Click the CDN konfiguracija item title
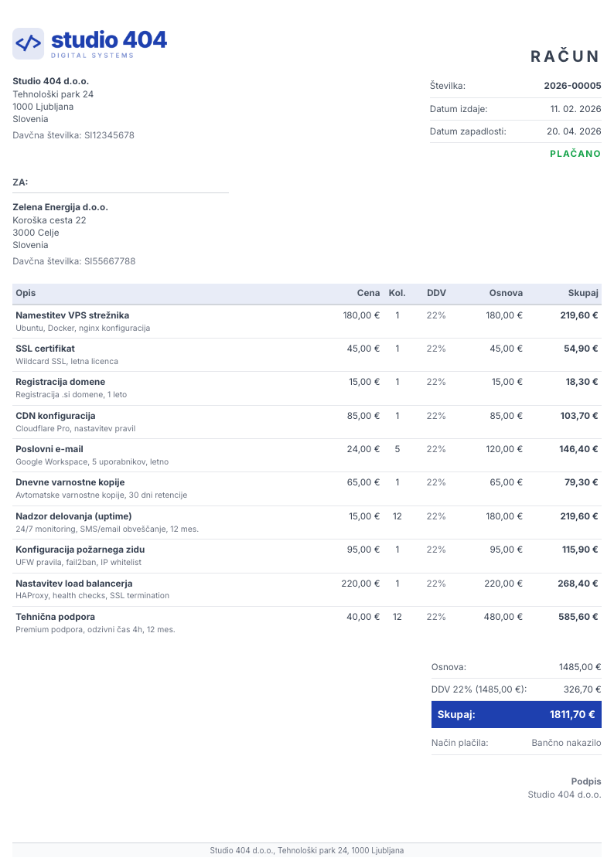This screenshot has width=614, height=868. click(x=56, y=416)
